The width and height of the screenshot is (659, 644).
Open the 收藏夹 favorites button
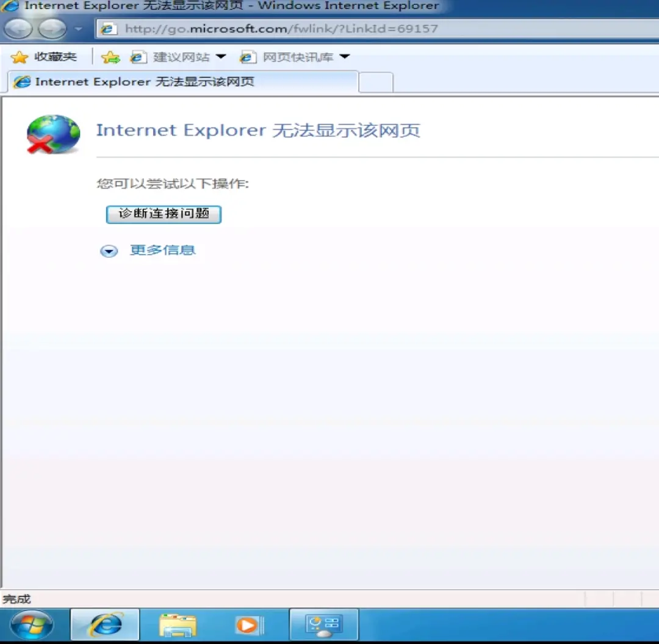click(x=44, y=57)
